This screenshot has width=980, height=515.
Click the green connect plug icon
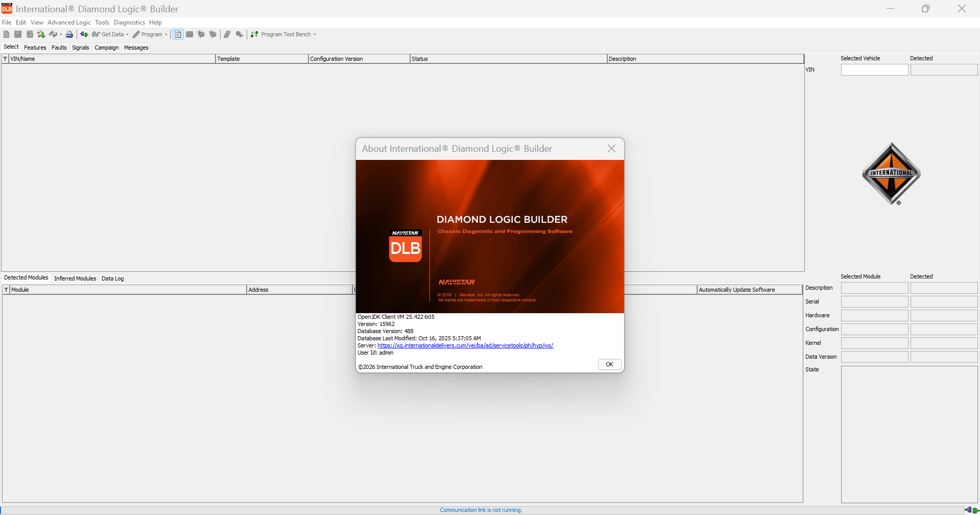84,34
